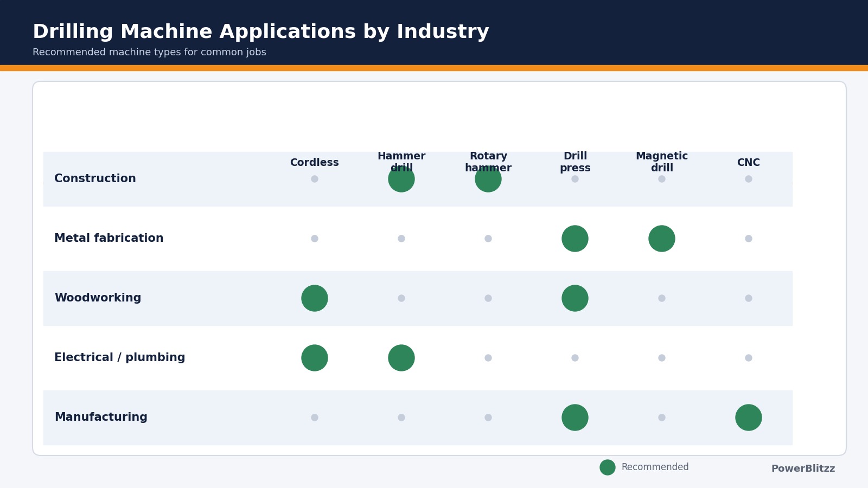Click Electrical / plumbing's green Cordless dot
The width and height of the screenshot is (868, 488).
(315, 358)
